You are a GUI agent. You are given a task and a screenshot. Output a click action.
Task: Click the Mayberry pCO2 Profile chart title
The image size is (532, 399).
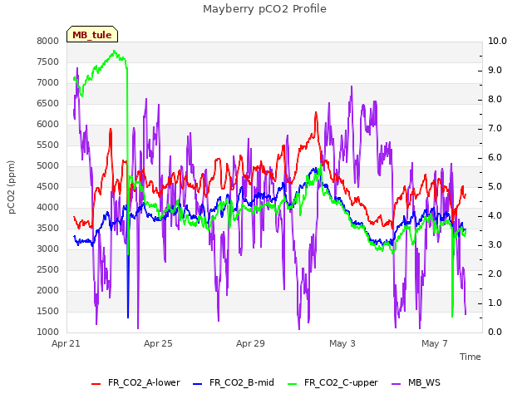(264, 9)
